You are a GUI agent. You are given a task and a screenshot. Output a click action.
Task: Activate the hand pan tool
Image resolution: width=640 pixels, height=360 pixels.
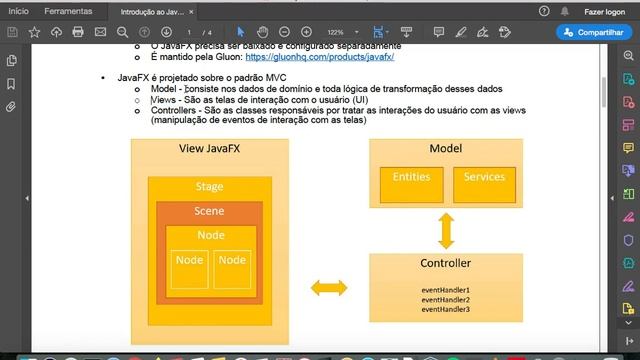tap(262, 32)
